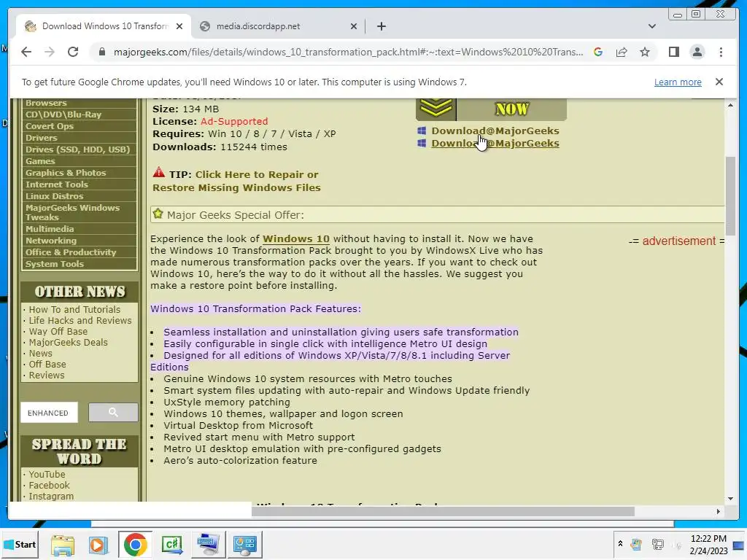747x560 pixels.
Task: Click the star icon beside Special Offer
Action: 158,214
